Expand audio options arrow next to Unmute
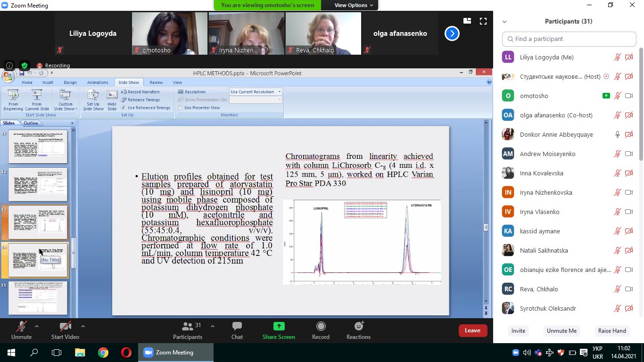Image resolution: width=644 pixels, height=362 pixels. pyautogui.click(x=37, y=326)
